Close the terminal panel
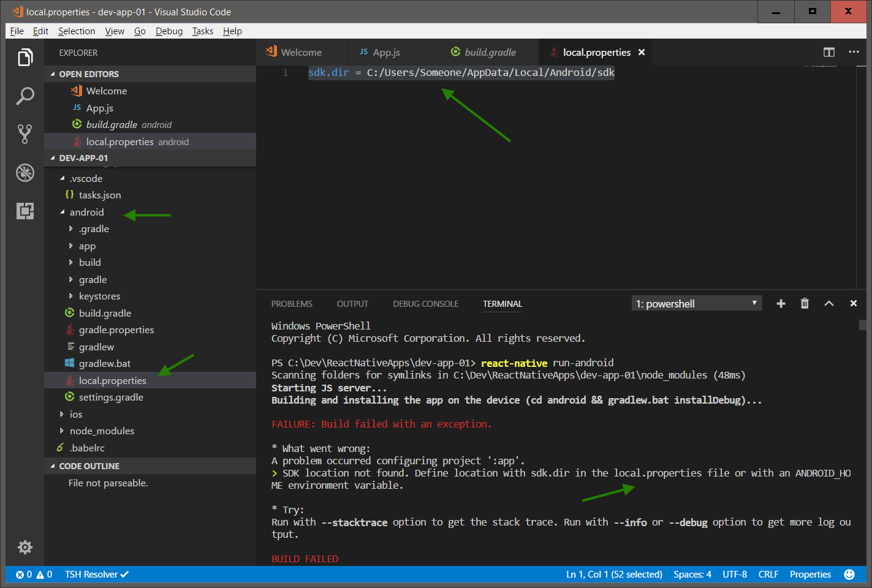872x588 pixels. pos(853,303)
